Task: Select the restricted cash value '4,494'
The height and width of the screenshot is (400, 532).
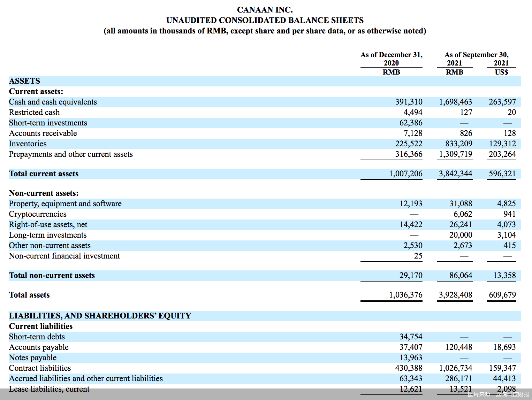Action: [413, 112]
